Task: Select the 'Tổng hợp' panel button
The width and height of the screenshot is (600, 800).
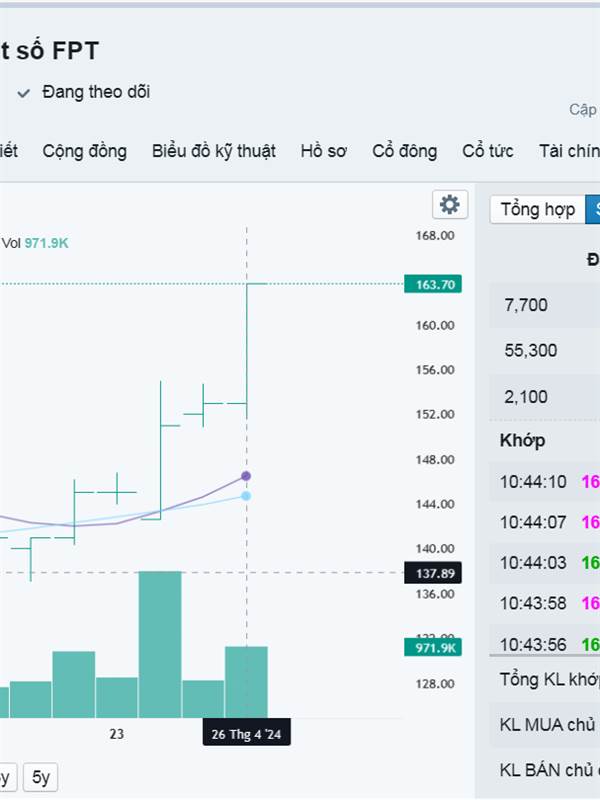Action: pos(538,209)
